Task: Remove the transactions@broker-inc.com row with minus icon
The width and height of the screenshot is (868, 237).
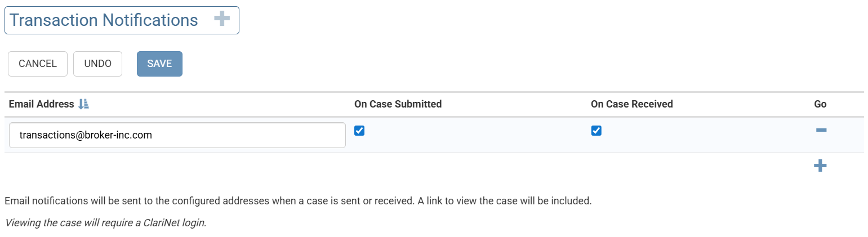Action: pos(821,131)
